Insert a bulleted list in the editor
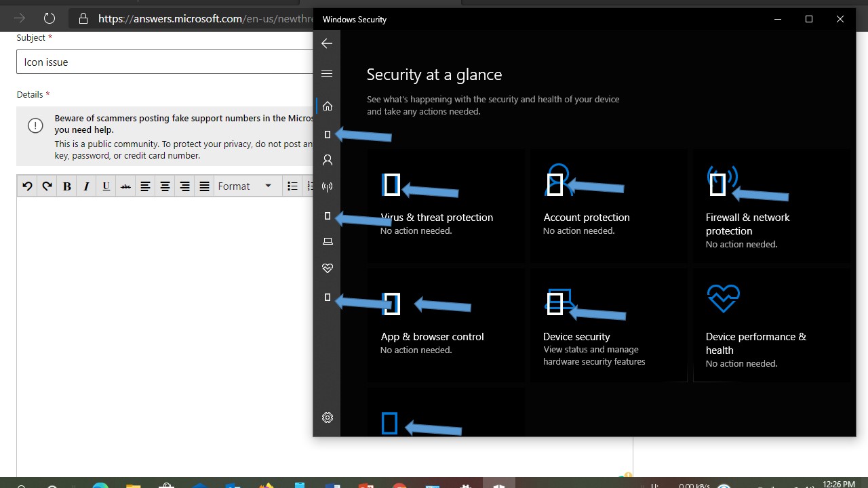Viewport: 868px width, 488px height. [x=292, y=186]
